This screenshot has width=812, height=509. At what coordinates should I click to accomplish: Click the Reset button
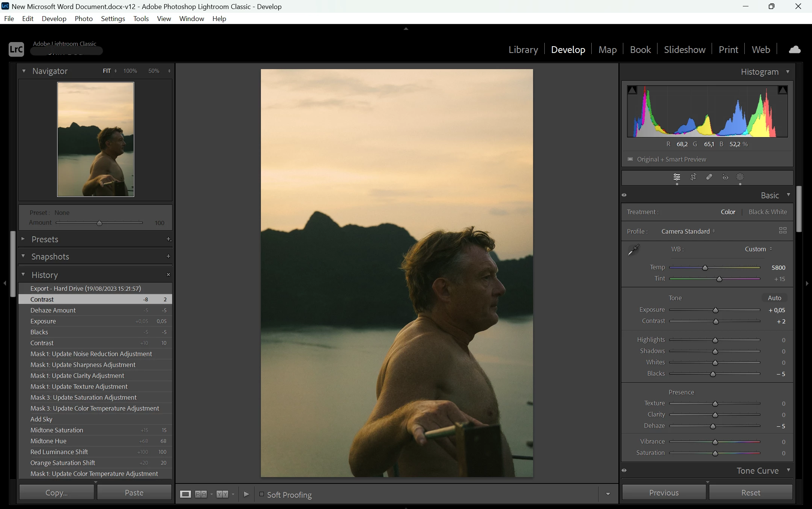click(x=750, y=492)
